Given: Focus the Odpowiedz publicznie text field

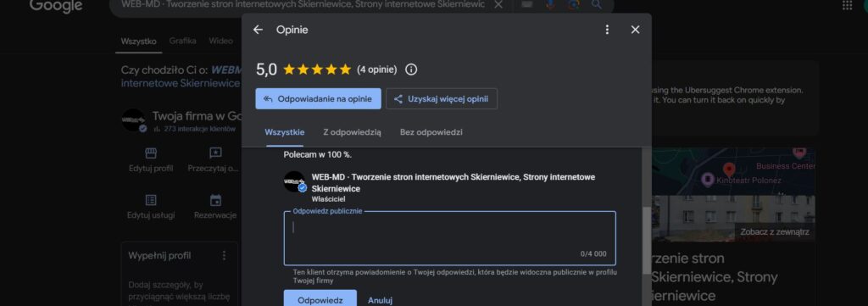Looking at the screenshot, I should [x=449, y=238].
